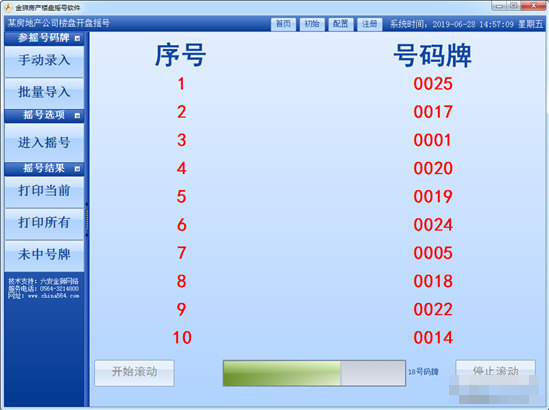Close the lottery software window
This screenshot has height=410, width=549.
(x=534, y=6)
